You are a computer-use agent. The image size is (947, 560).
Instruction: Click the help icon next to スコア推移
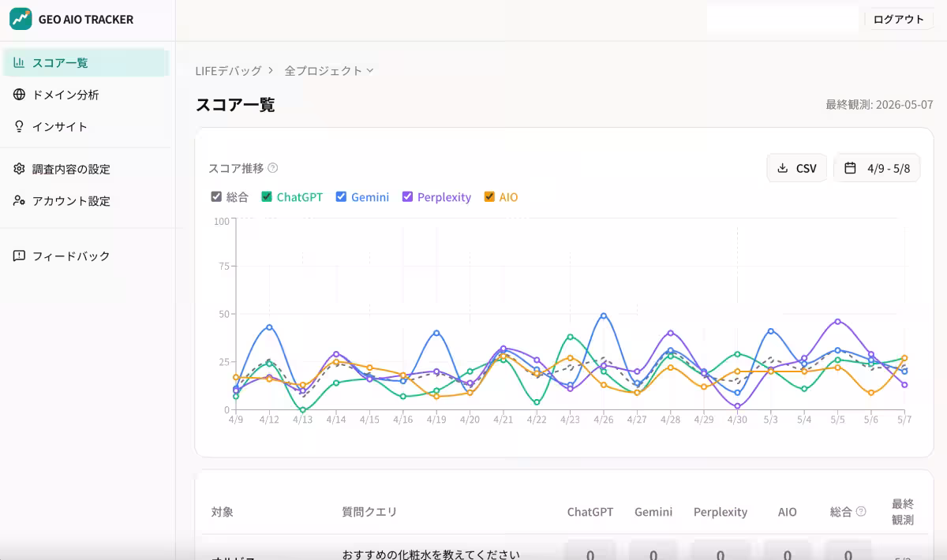[273, 167]
